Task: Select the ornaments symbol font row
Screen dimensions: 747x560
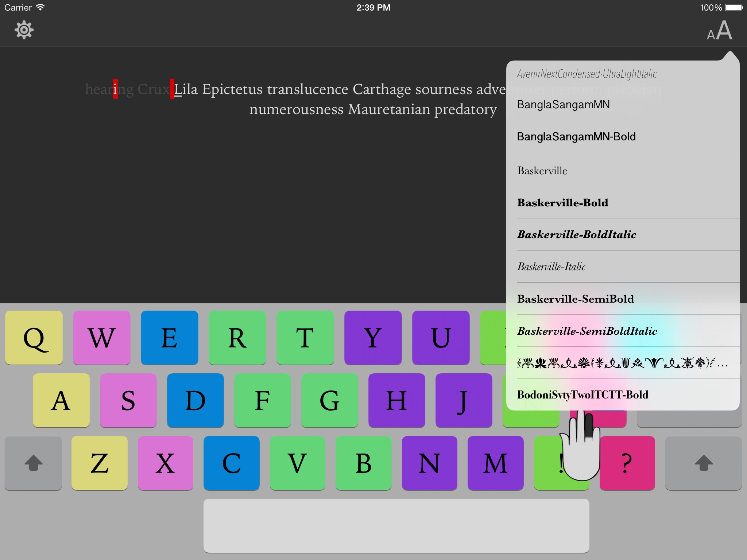Action: (x=623, y=363)
